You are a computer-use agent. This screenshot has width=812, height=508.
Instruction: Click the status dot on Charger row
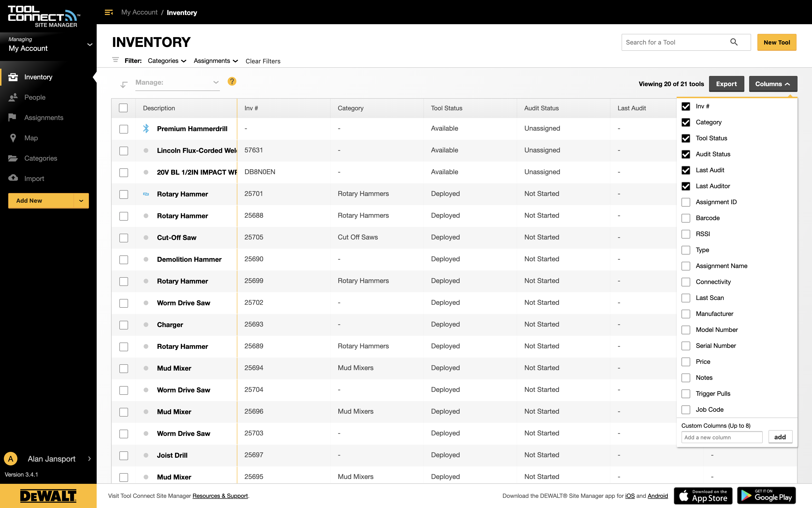(146, 324)
